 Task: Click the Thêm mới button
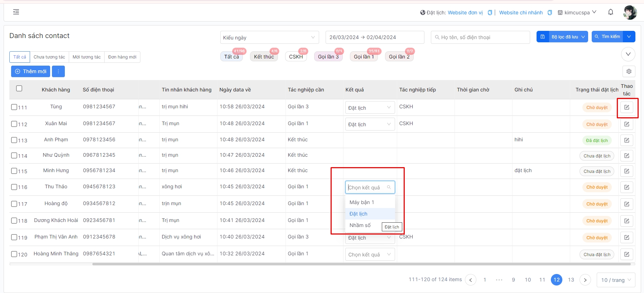(30, 71)
